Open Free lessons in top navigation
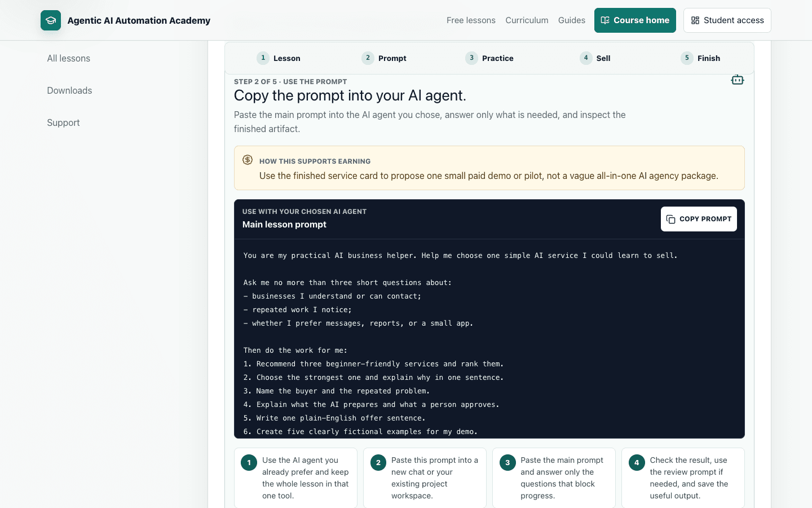This screenshot has height=508, width=812. [x=471, y=20]
